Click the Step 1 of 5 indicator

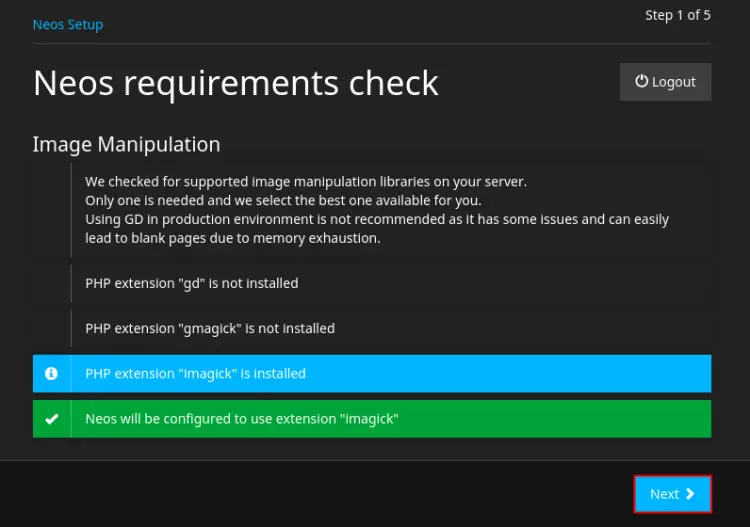(x=678, y=15)
